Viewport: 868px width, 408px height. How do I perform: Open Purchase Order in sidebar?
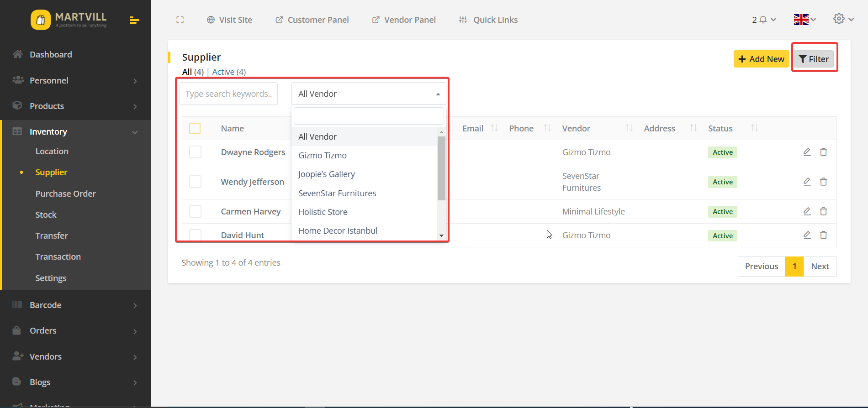coord(65,194)
